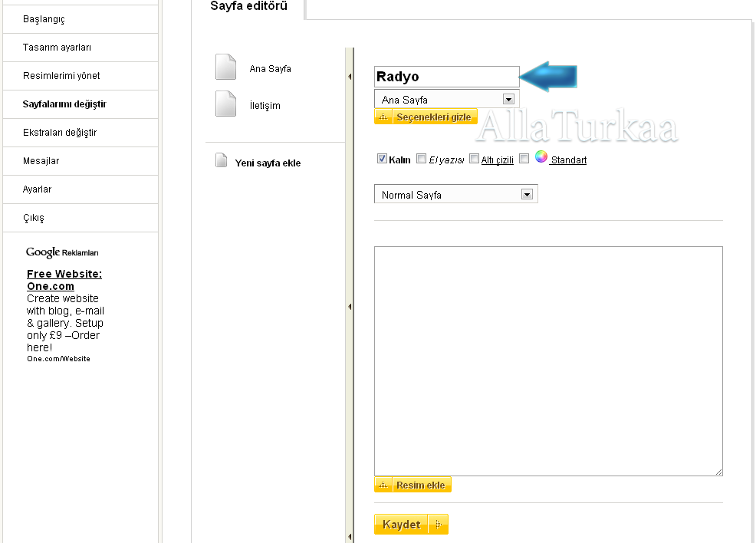Image resolution: width=756 pixels, height=543 pixels.
Task: Click the İletişim page icon
Action: (225, 104)
